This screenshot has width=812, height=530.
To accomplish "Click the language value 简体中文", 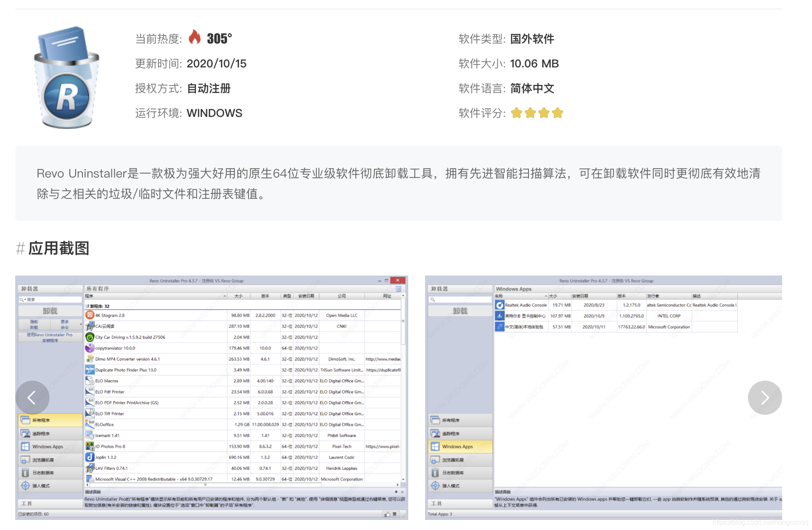I will pos(532,88).
